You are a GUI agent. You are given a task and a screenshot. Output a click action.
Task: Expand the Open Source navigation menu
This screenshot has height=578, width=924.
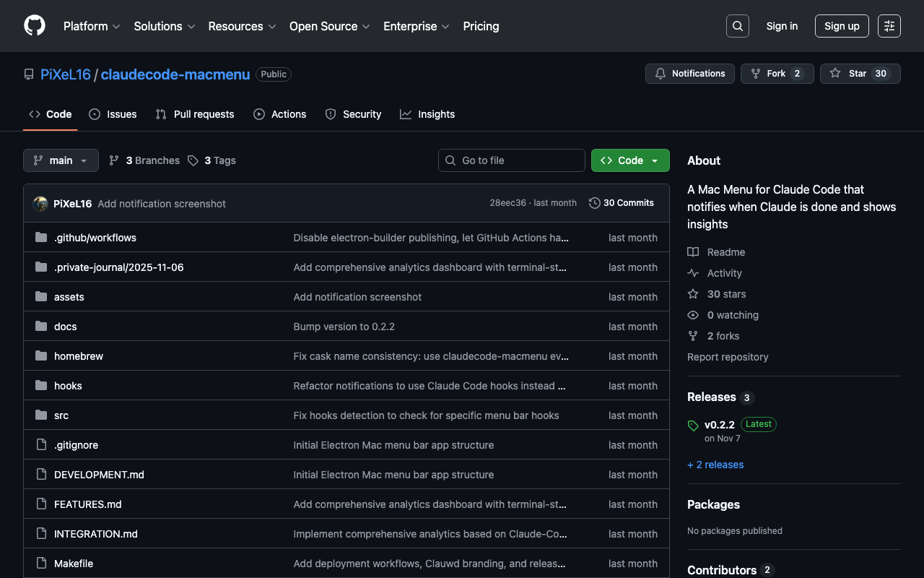329,26
